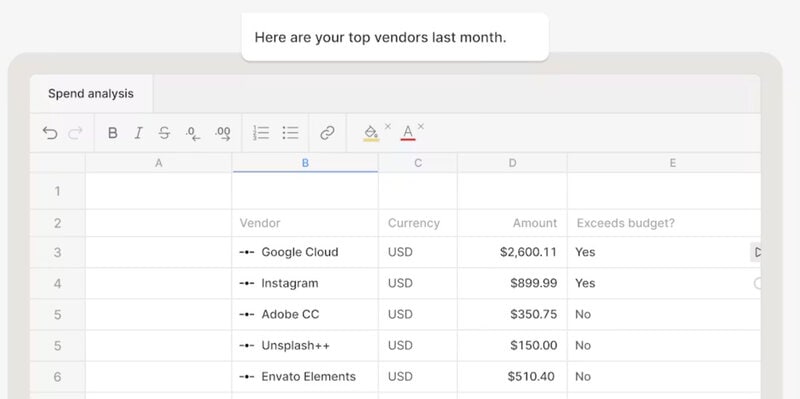The width and height of the screenshot is (800, 399).
Task: Select the Unsplash++ vendor cell
Action: click(x=305, y=345)
